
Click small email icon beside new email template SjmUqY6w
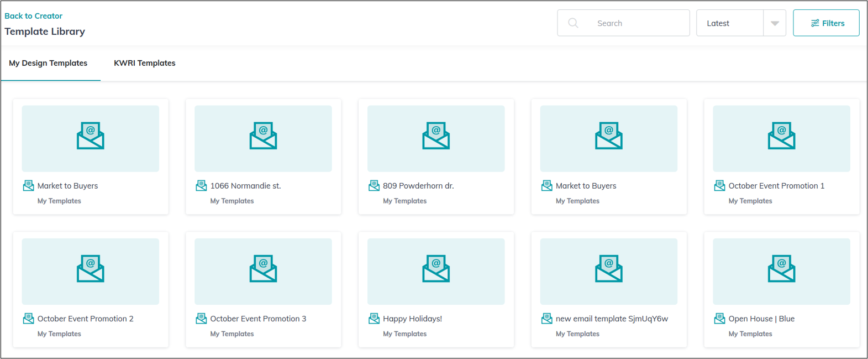click(546, 319)
